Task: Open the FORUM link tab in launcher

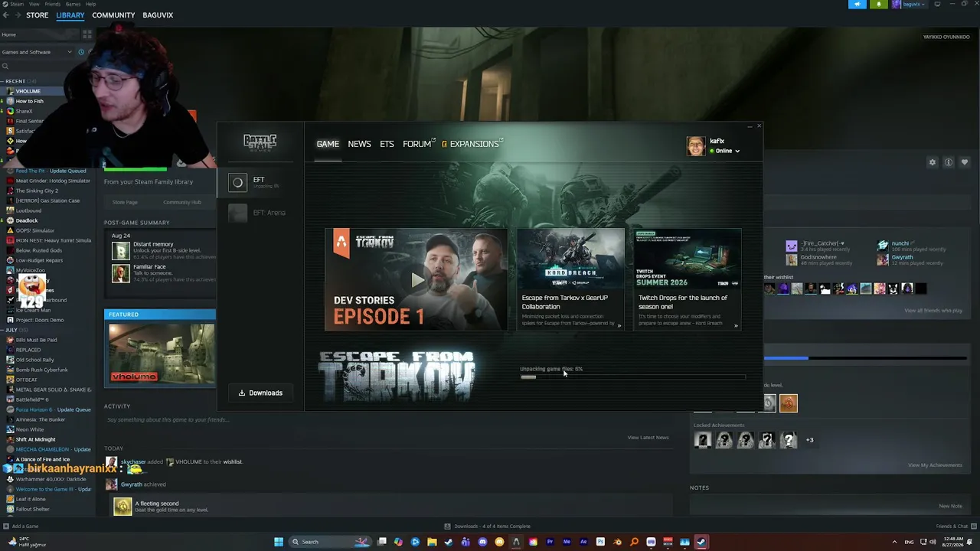Action: [419, 144]
